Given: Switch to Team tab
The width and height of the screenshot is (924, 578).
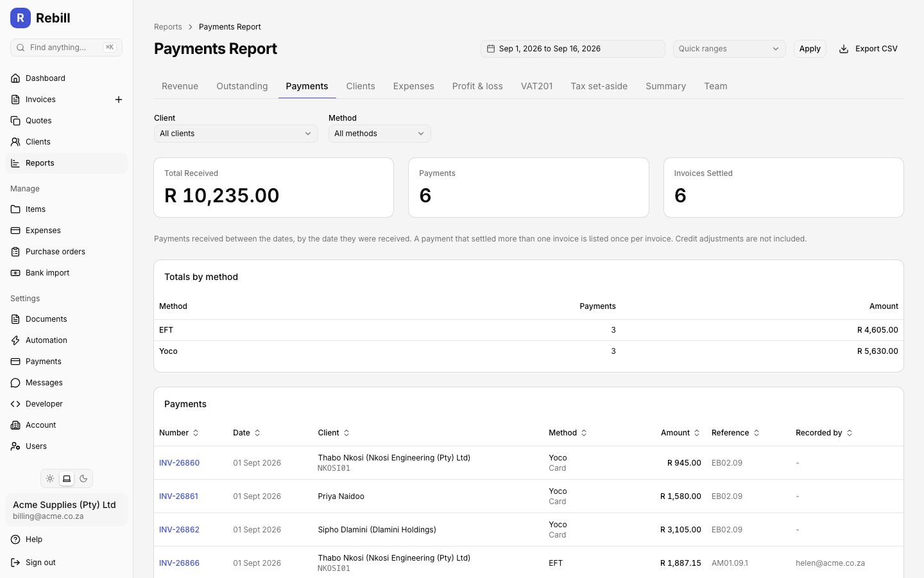Looking at the screenshot, I should point(715,86).
